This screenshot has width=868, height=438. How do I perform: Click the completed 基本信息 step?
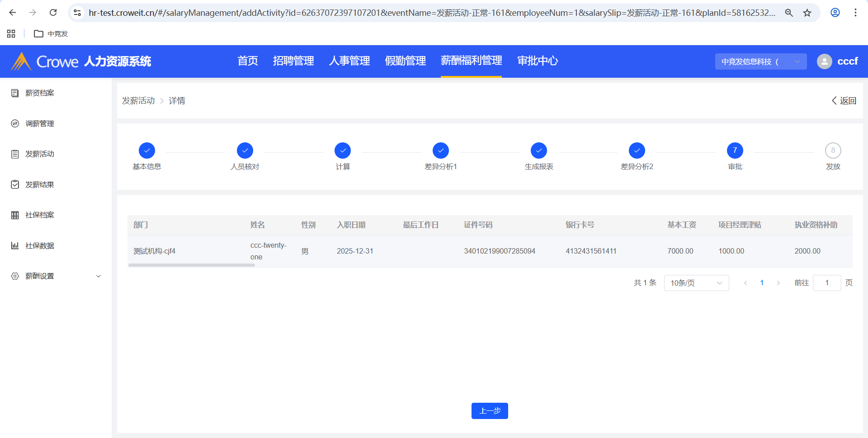[147, 151]
